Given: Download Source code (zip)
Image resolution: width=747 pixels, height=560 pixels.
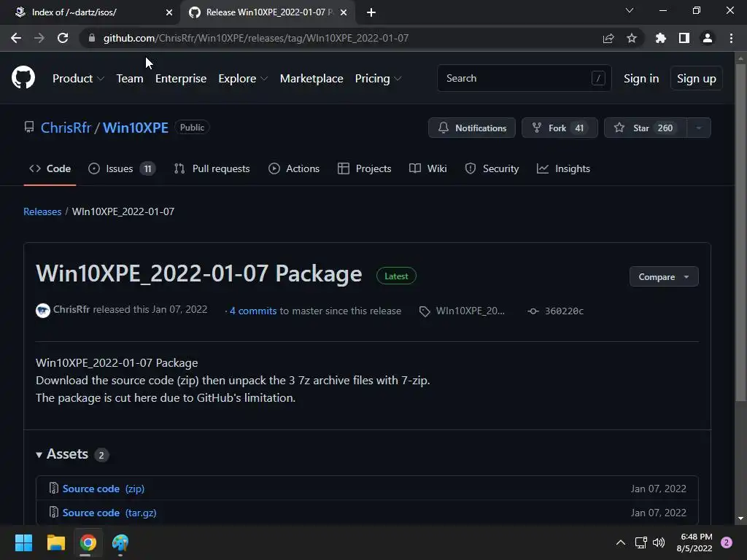Looking at the screenshot, I should pos(104,489).
